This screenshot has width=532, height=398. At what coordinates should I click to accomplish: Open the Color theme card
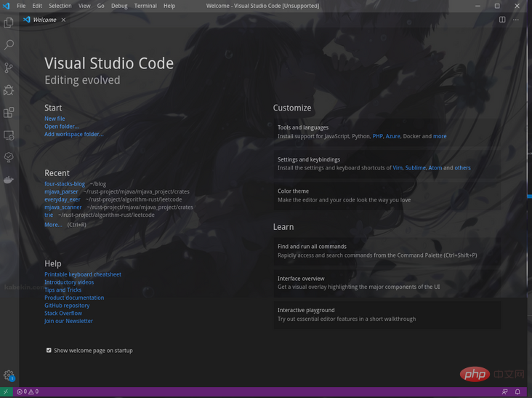click(387, 196)
